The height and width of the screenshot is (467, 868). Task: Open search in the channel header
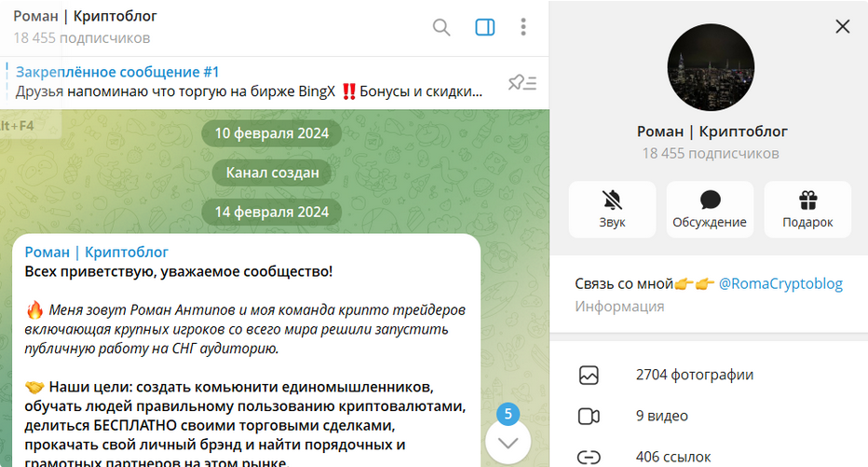pyautogui.click(x=441, y=27)
